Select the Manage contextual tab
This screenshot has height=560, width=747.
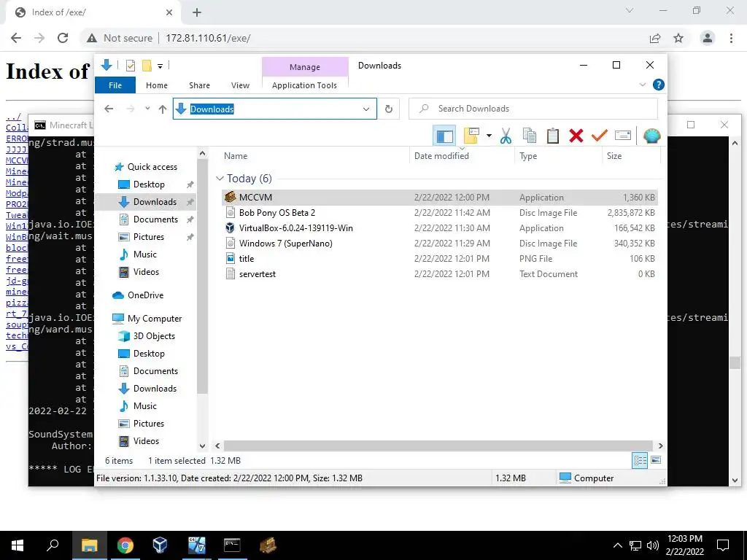pos(305,67)
